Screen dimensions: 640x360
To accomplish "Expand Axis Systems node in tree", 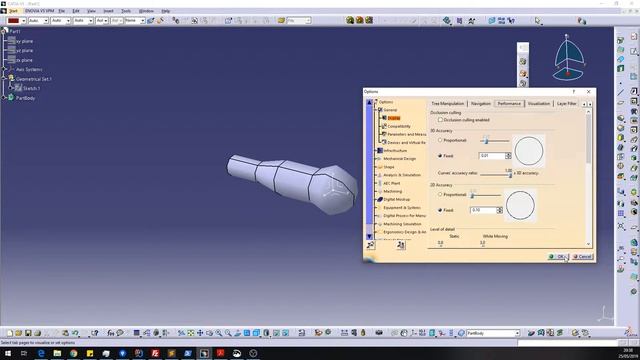I will pyautogui.click(x=4, y=69).
